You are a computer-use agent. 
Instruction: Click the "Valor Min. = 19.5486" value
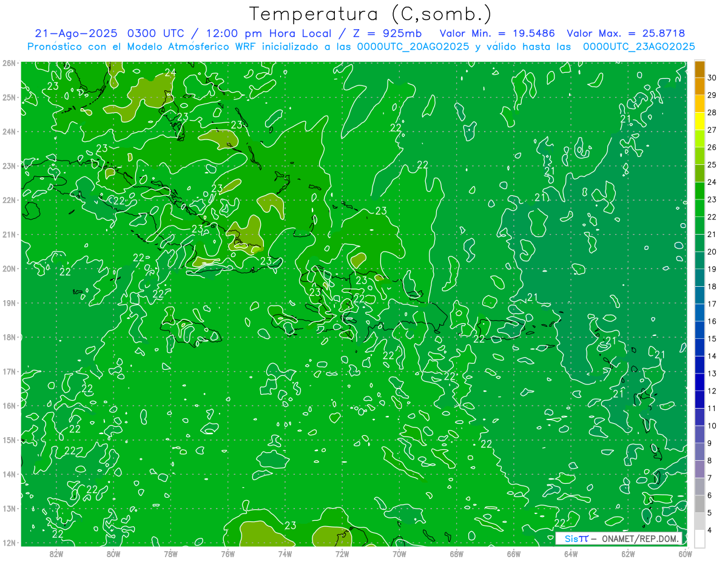(496, 33)
